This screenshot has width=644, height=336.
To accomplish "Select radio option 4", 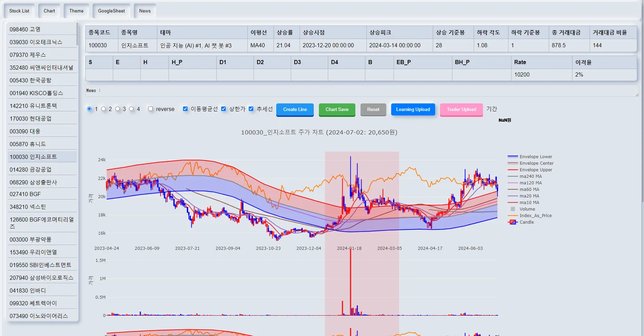I will (x=132, y=109).
